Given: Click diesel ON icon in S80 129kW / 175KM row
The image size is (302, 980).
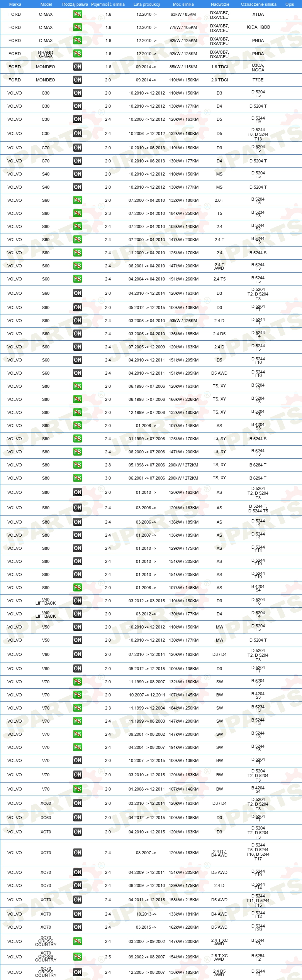Looking at the screenshot, I should pyautogui.click(x=78, y=548).
